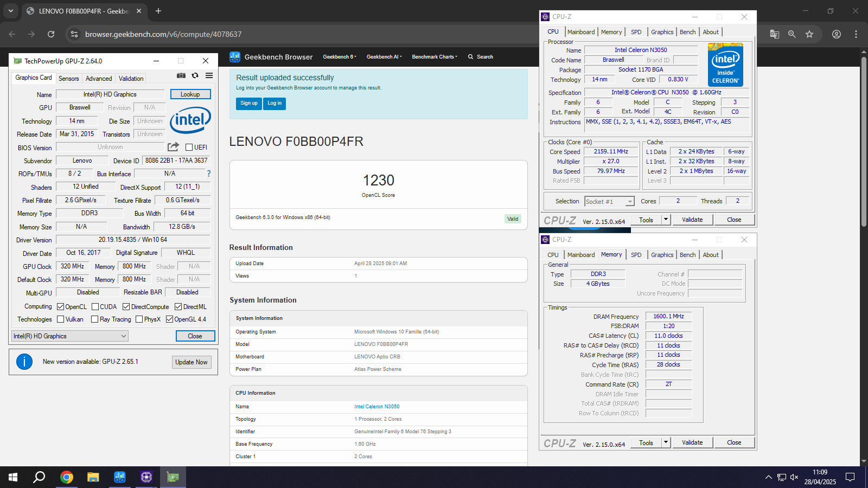The width and height of the screenshot is (868, 488).
Task: Open the Windows Start menu
Action: (x=13, y=477)
